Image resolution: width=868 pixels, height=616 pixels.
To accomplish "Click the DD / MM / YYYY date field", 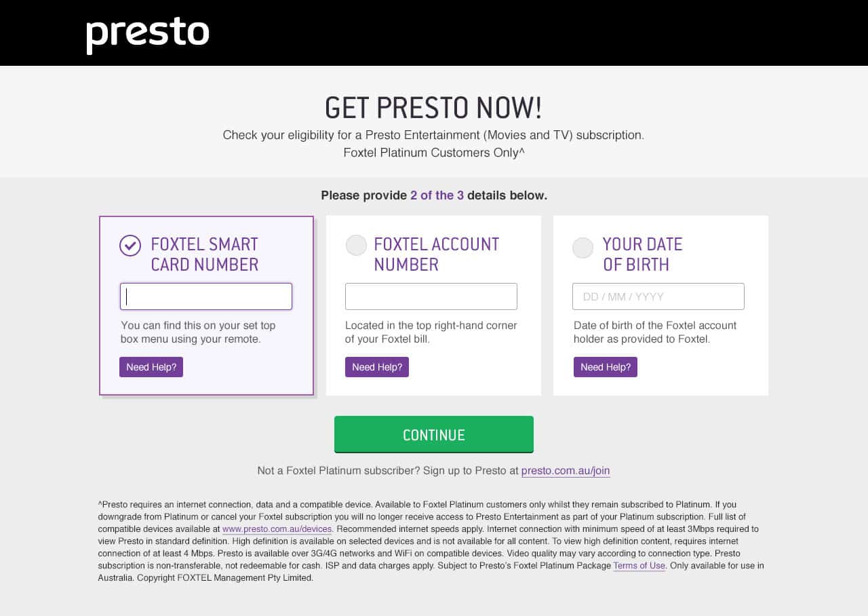I will (x=658, y=296).
